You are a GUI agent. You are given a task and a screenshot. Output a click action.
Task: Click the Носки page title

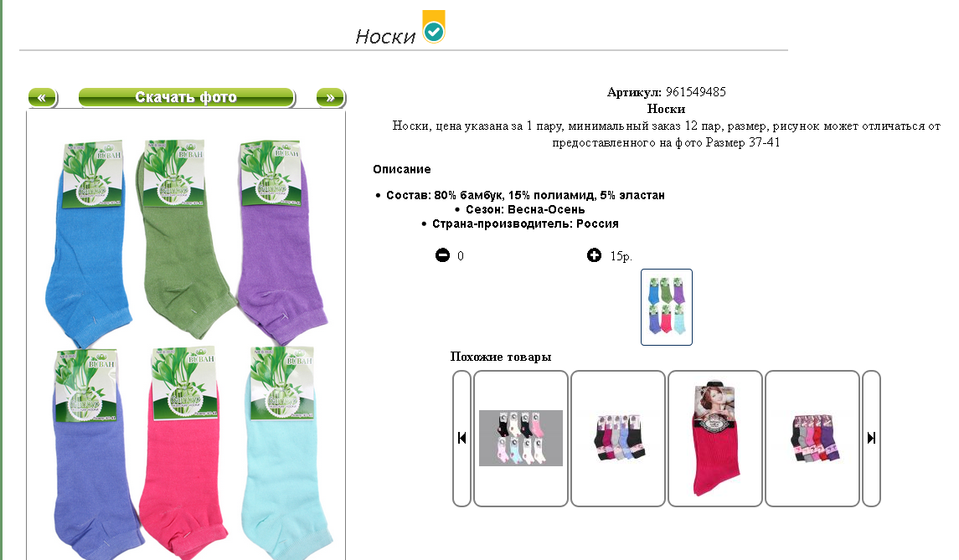coord(385,37)
